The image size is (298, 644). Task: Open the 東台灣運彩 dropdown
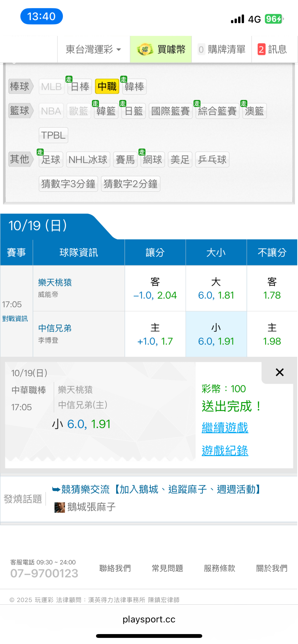(x=94, y=50)
